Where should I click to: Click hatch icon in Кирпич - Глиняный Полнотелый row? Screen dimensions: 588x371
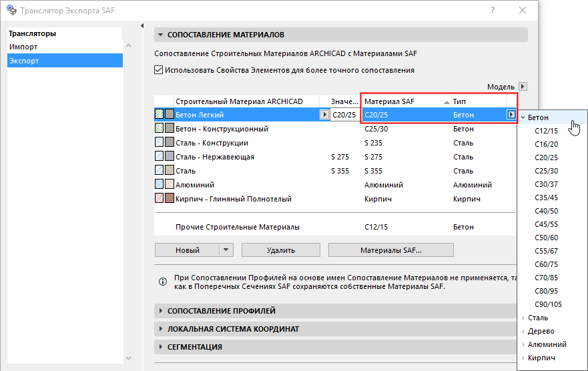pos(160,198)
